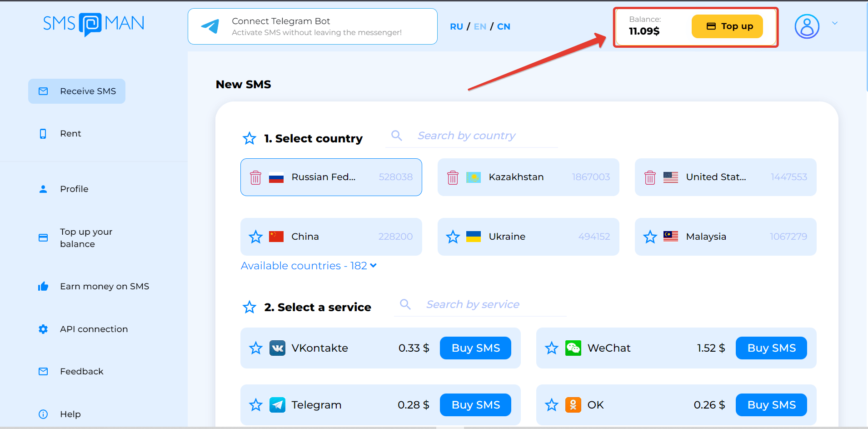This screenshot has height=429, width=868.
Task: Click the 11.09$ balance amount
Action: point(644,31)
